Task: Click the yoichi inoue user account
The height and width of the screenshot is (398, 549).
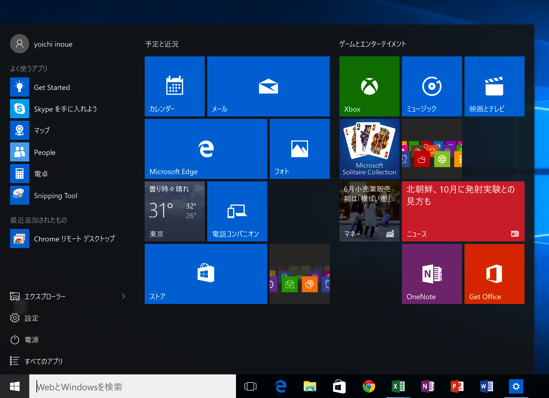Action: [x=41, y=44]
